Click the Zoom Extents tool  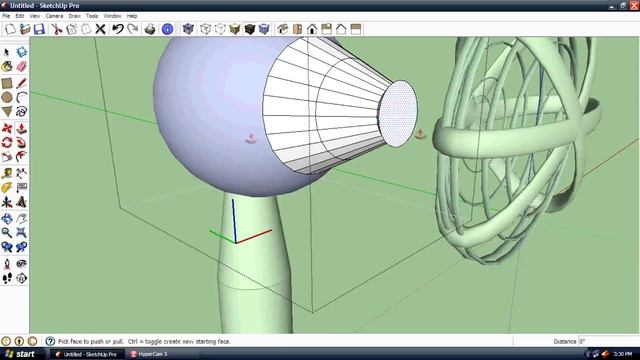point(22,233)
